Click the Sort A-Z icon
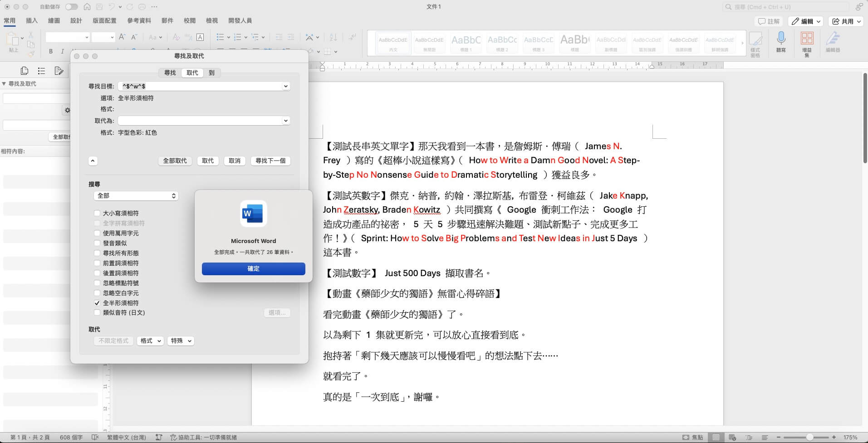 point(333,37)
